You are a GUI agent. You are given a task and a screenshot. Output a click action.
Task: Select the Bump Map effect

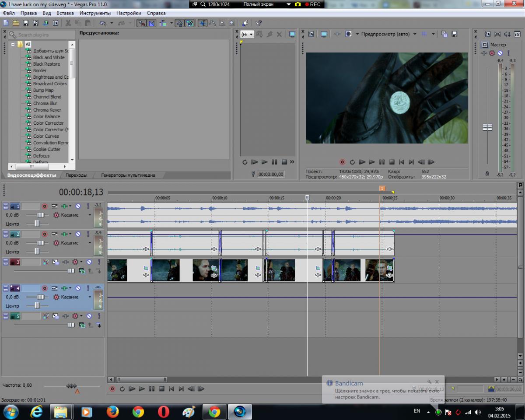[43, 90]
